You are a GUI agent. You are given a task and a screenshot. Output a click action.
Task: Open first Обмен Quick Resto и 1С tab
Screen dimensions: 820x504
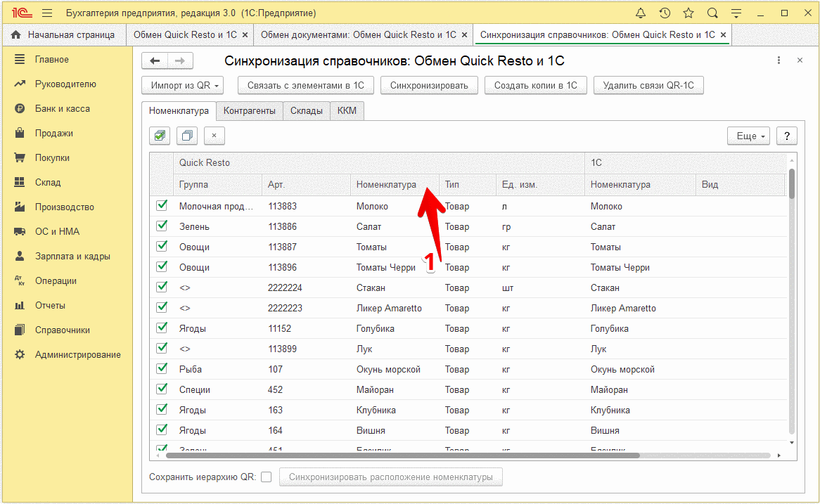185,34
